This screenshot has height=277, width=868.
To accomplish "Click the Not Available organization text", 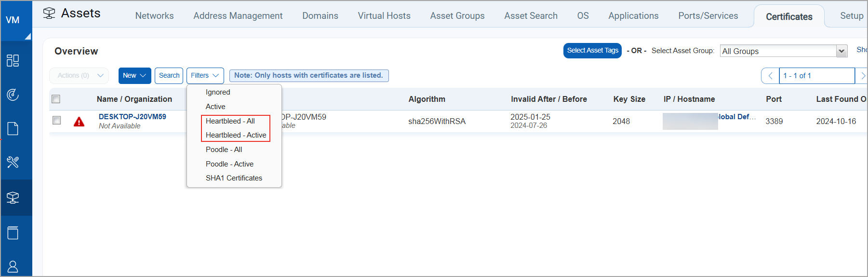I will (x=120, y=126).
